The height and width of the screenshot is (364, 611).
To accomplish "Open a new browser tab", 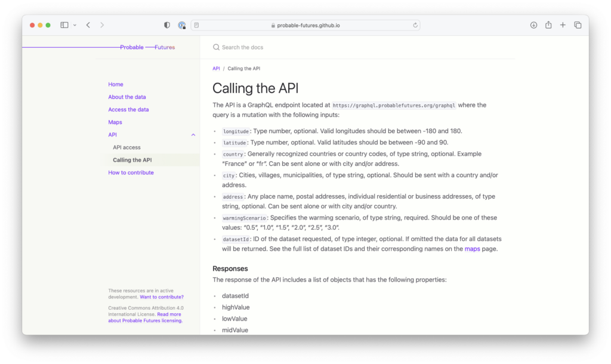I will click(563, 24).
